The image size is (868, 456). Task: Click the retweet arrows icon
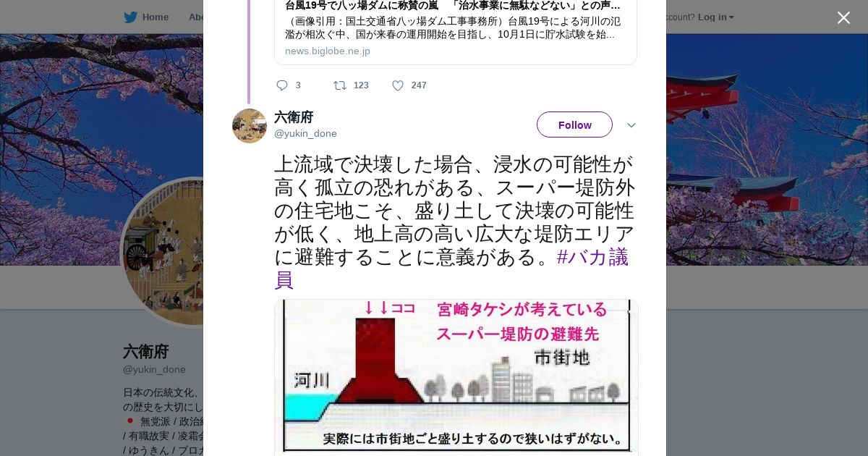point(339,85)
